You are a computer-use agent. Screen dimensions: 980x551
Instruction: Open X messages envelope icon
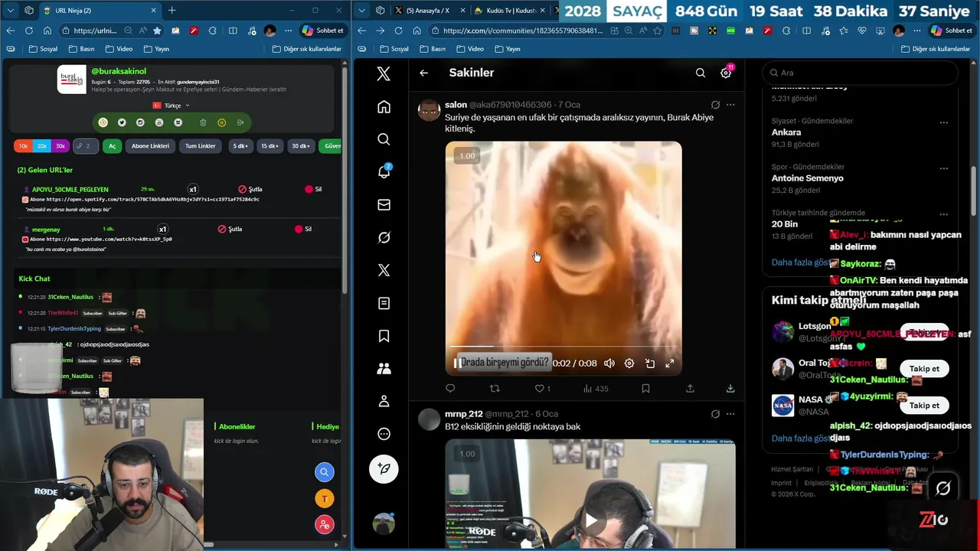tap(384, 204)
